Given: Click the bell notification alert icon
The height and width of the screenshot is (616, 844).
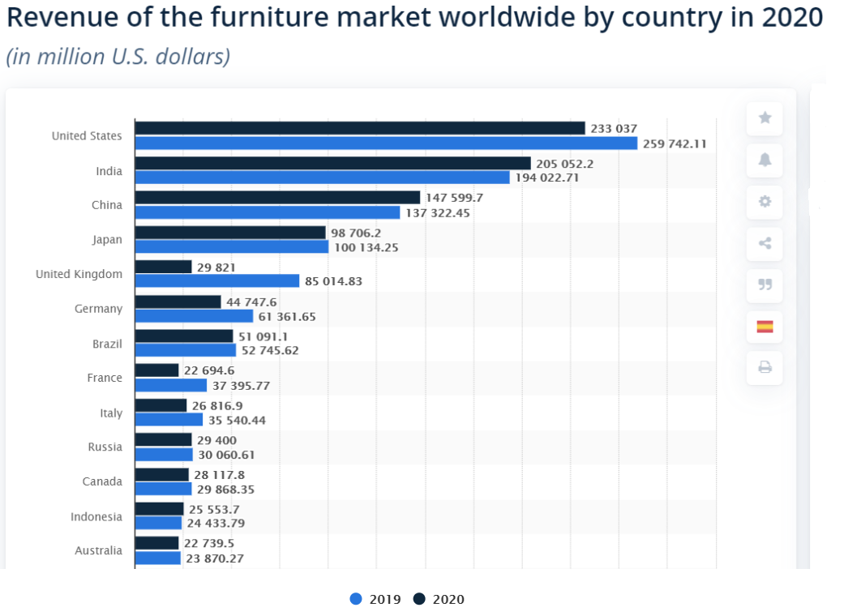Looking at the screenshot, I should coord(765,160).
